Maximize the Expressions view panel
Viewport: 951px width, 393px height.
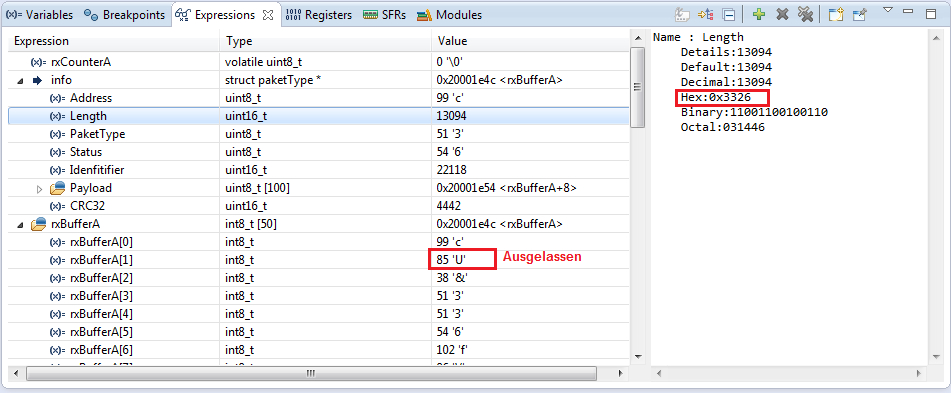tap(931, 14)
